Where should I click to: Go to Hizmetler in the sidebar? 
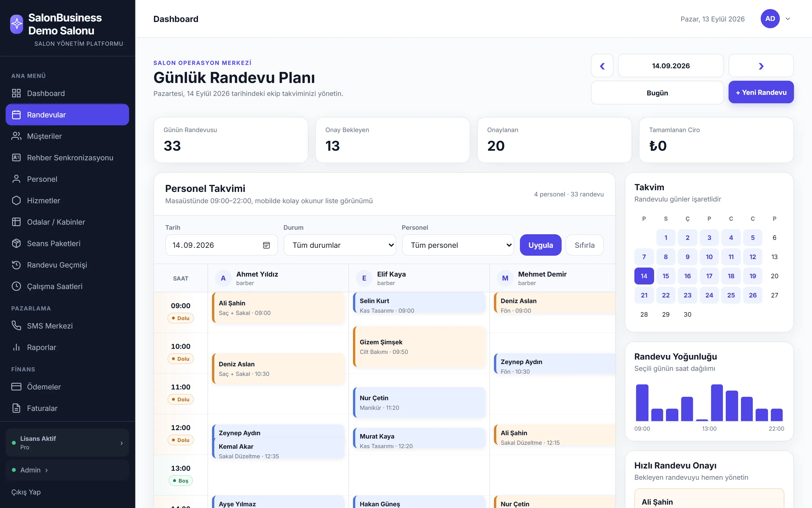[x=67, y=201]
